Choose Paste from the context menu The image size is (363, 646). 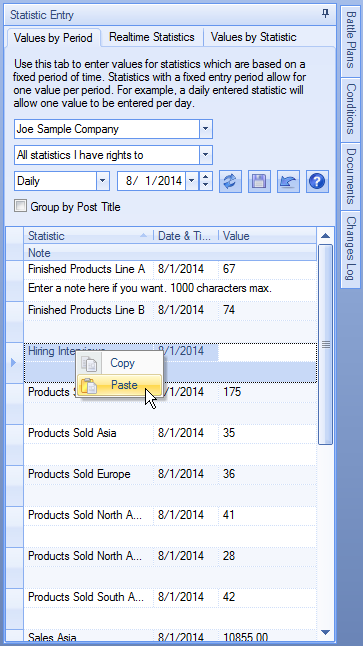tap(120, 385)
